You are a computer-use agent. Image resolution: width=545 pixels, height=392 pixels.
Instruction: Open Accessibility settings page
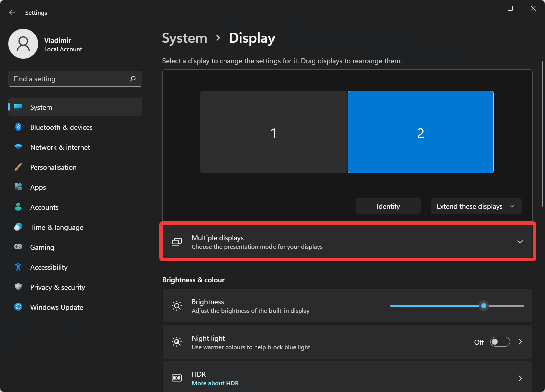click(x=75, y=267)
